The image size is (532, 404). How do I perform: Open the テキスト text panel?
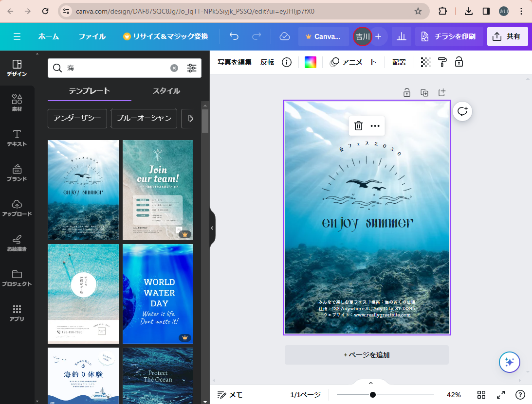pyautogui.click(x=17, y=138)
